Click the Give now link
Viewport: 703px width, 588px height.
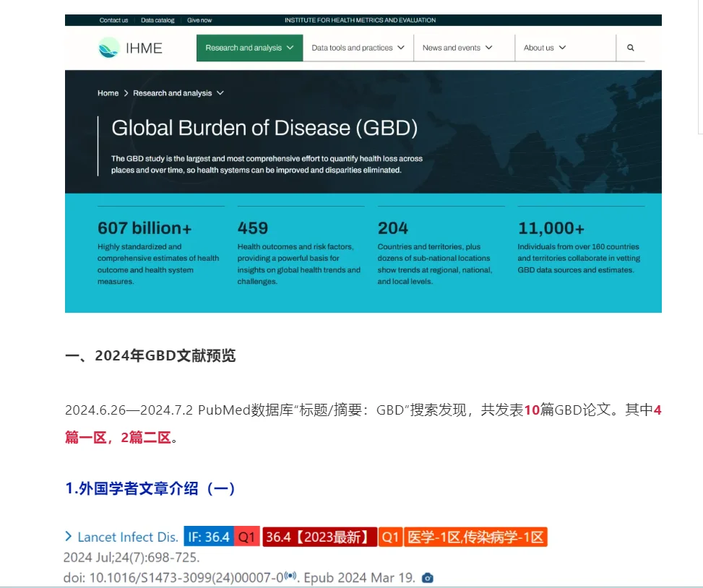[199, 20]
